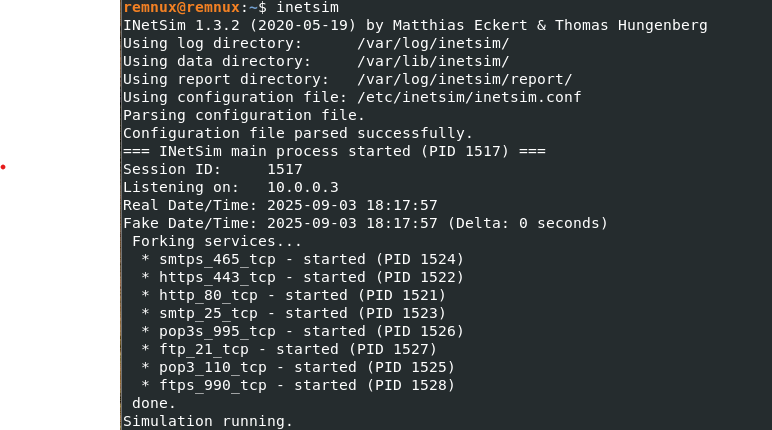The width and height of the screenshot is (772, 430).
Task: Click the pop3s_995_tcp service line
Action: click(x=302, y=331)
